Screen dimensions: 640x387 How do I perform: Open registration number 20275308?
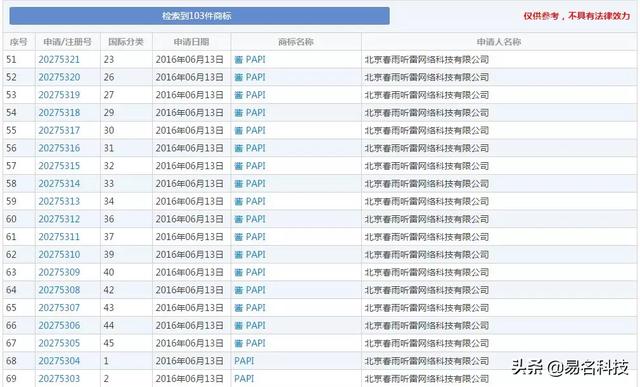59,290
